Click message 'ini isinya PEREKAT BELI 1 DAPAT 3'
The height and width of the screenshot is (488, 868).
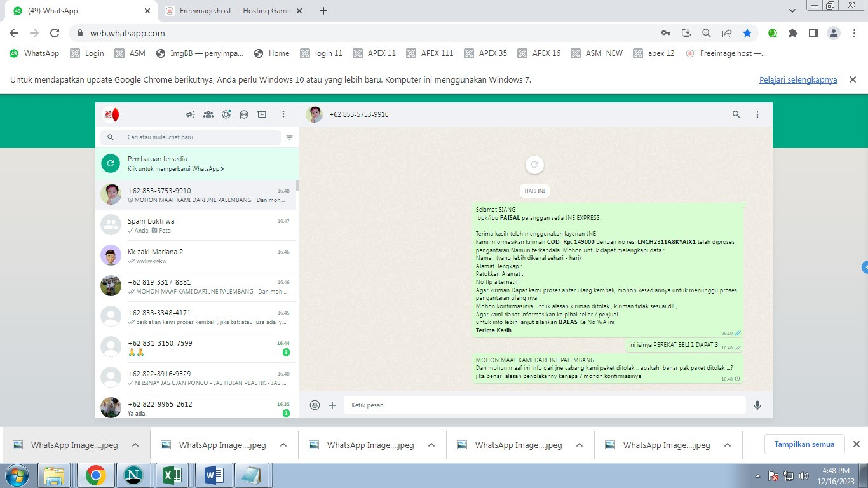684,346
